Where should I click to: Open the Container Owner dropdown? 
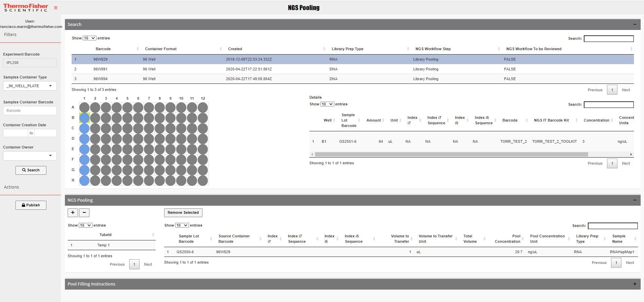pos(30,156)
